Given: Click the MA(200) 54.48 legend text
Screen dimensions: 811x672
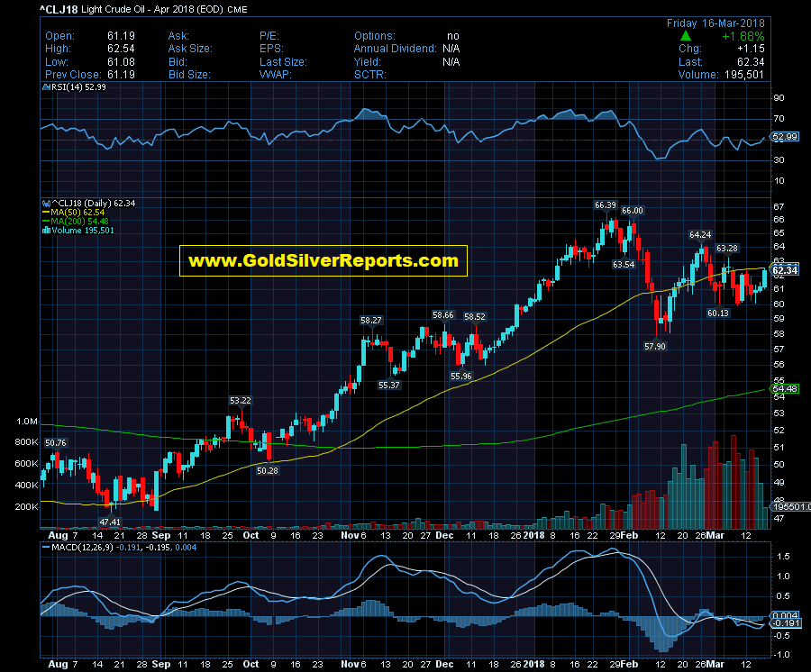Looking at the screenshot, I should click(79, 222).
